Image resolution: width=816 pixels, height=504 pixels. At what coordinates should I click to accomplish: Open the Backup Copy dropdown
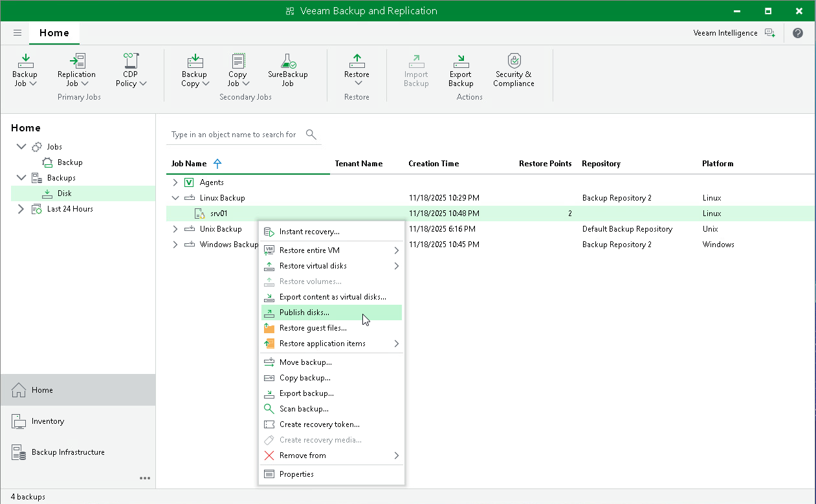(195, 69)
